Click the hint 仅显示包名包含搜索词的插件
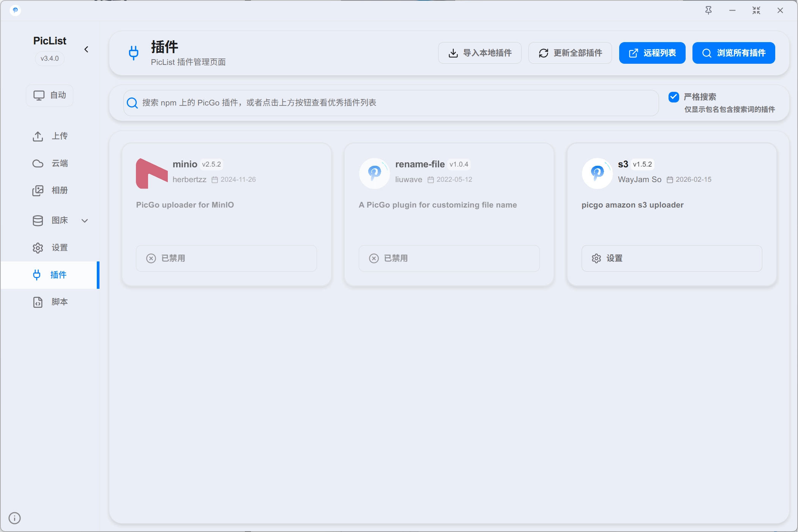This screenshot has width=798, height=532. (x=730, y=110)
